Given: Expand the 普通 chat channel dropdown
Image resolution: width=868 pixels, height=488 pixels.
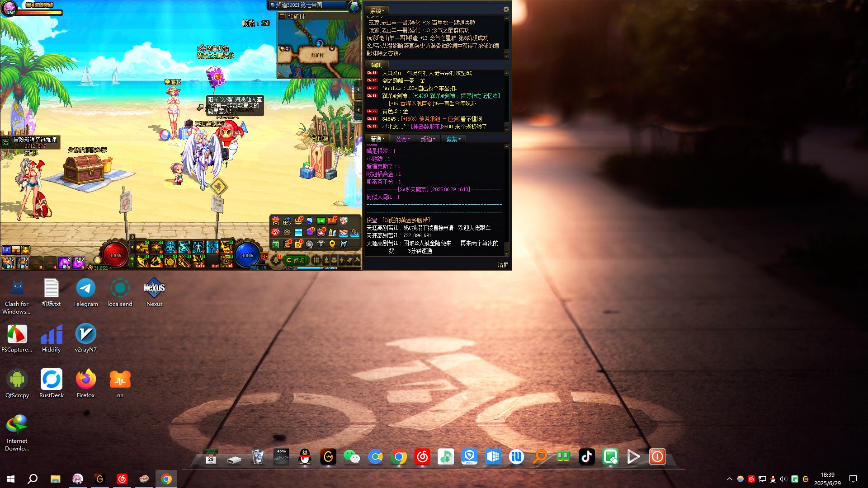Looking at the screenshot, I should tap(377, 139).
